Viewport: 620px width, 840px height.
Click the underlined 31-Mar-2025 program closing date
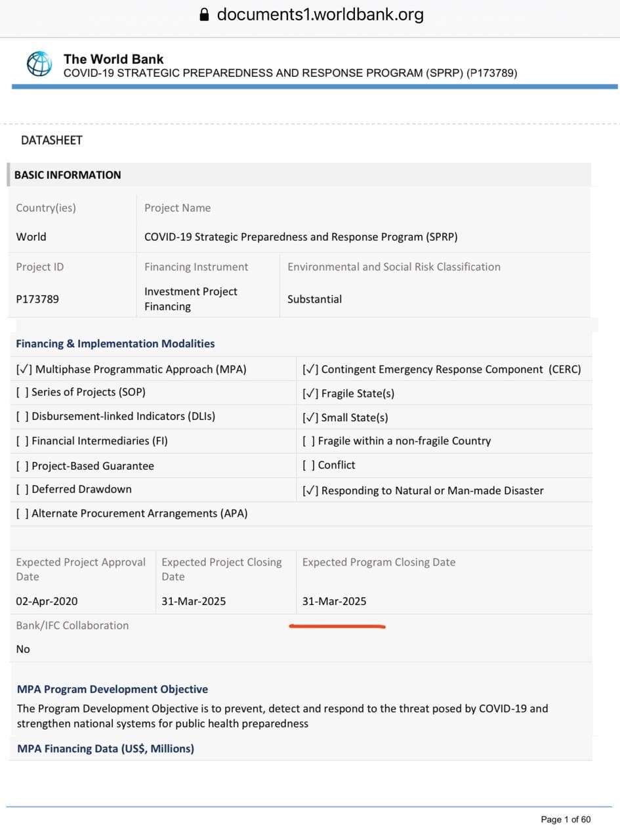pos(334,601)
